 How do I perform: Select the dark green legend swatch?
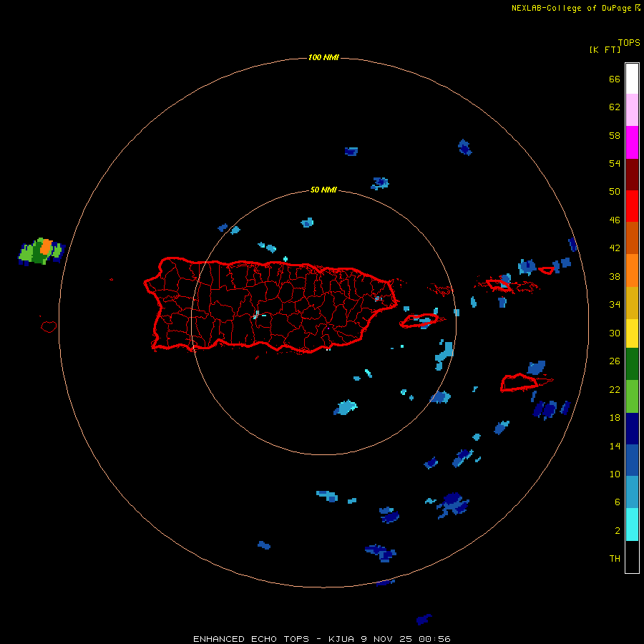point(632,364)
